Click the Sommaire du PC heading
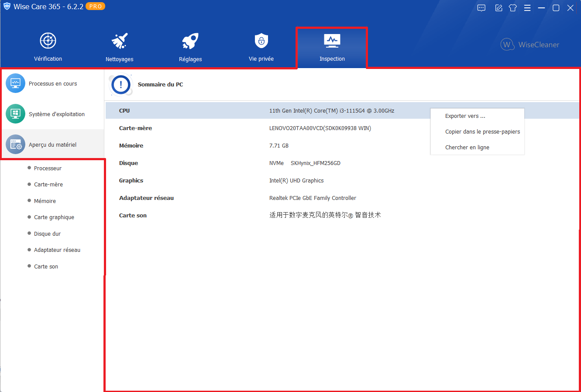This screenshot has height=392, width=581. (x=160, y=85)
